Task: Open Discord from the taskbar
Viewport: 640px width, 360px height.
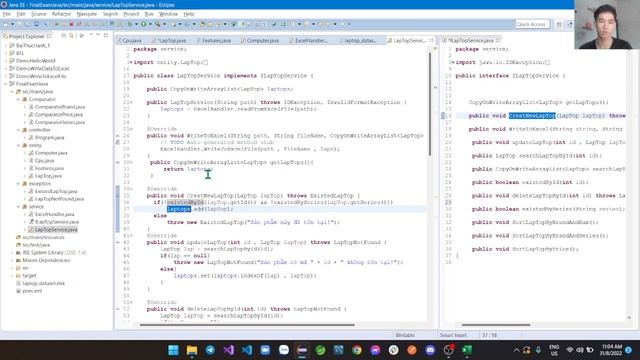Action: point(430,350)
